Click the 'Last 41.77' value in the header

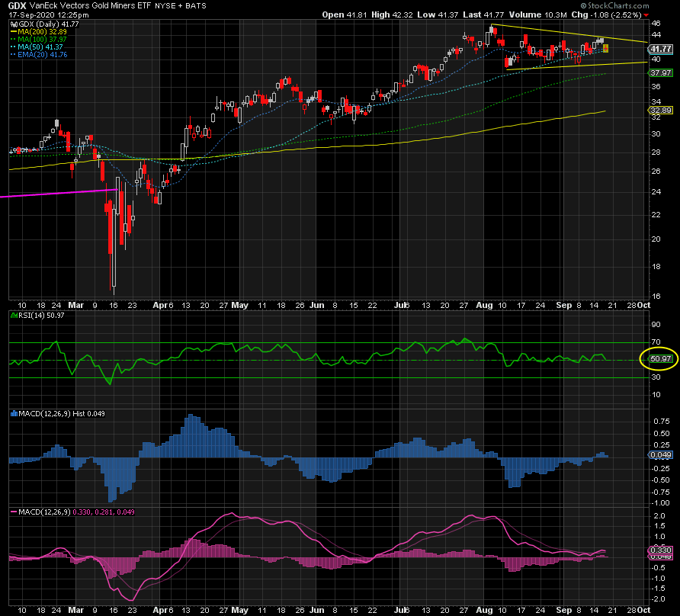[x=483, y=14]
